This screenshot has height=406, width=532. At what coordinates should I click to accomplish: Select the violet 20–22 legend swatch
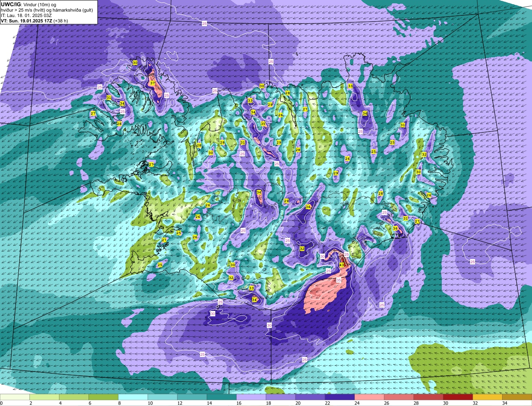(310, 397)
